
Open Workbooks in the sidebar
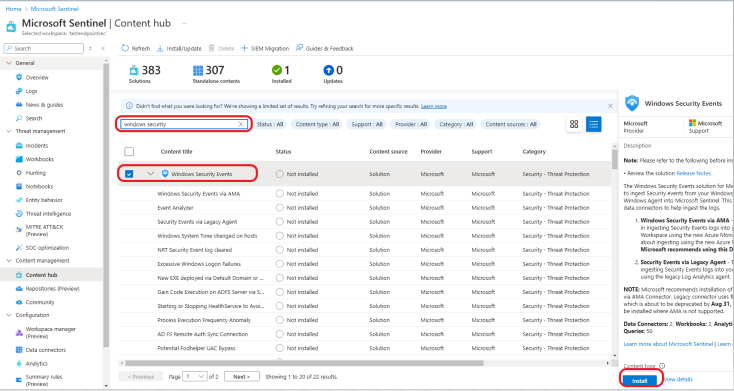tap(39, 159)
